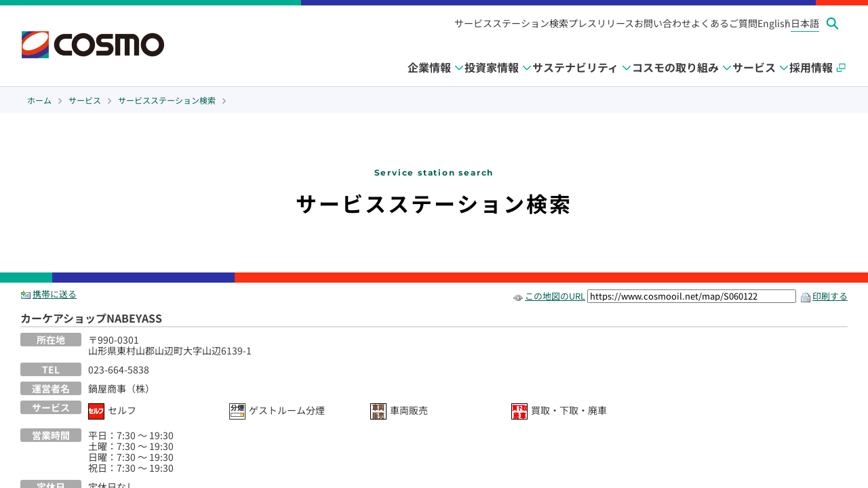Click the map URL text field
Viewport: 868px width, 488px height.
click(691, 296)
